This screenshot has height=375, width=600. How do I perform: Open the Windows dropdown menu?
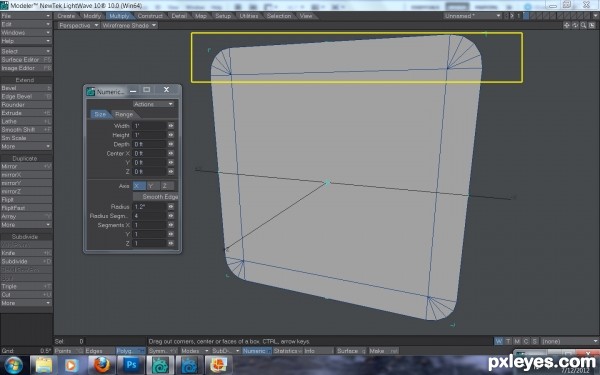pyautogui.click(x=26, y=33)
